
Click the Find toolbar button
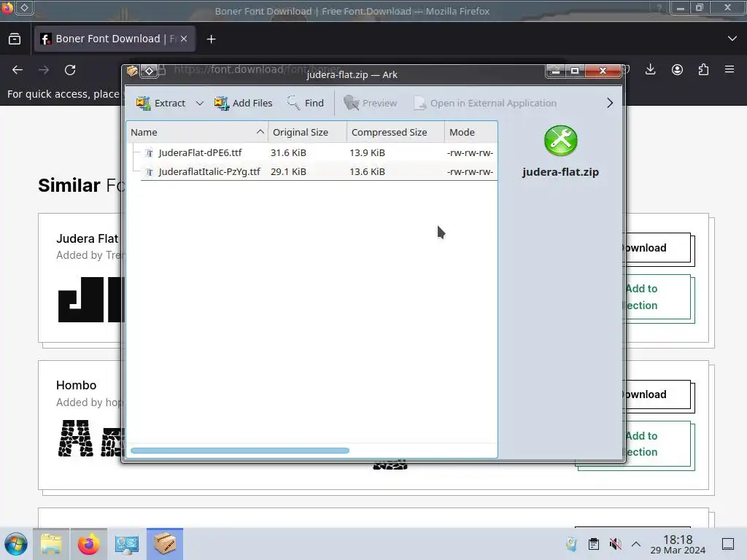click(x=306, y=103)
